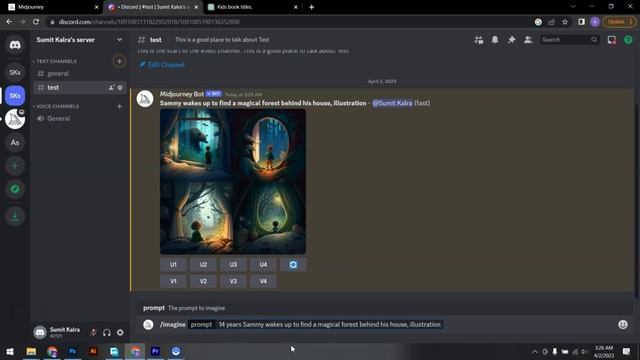Open Threads icon in channel header
Image resolution: width=640 pixels, height=360 pixels.
(x=479, y=40)
